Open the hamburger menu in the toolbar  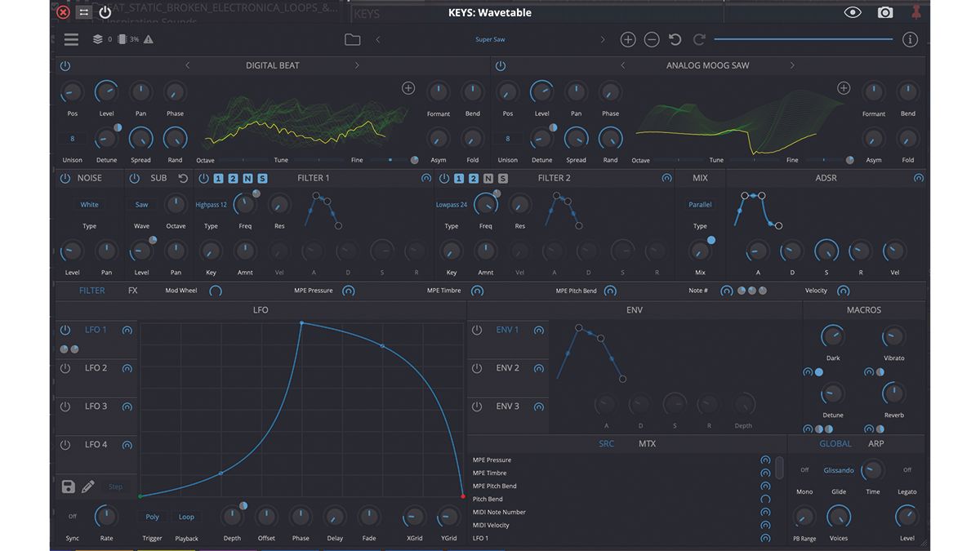click(71, 38)
